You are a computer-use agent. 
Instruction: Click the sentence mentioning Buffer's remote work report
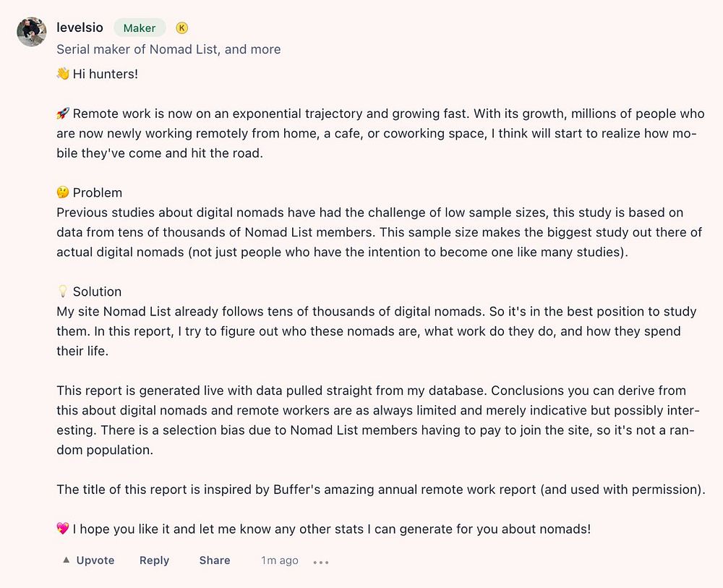tap(380, 489)
